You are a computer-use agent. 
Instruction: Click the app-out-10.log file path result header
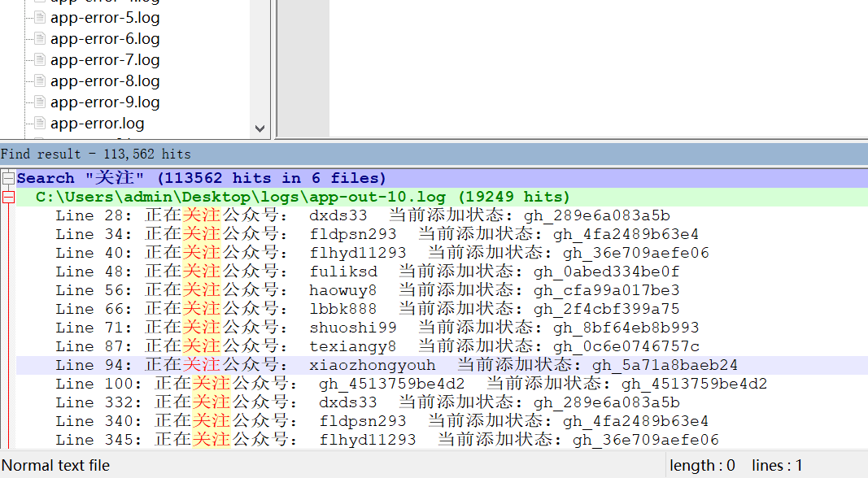tap(303, 197)
